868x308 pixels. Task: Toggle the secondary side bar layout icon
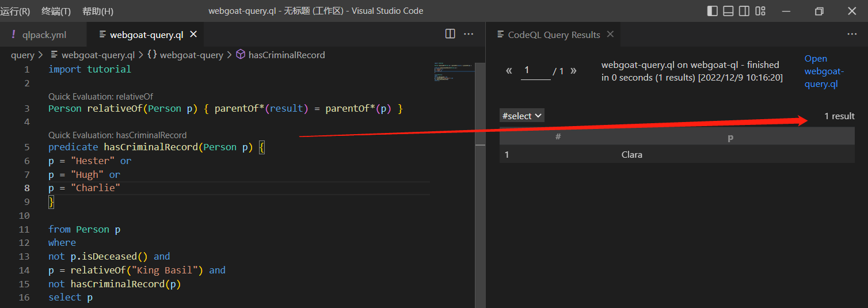click(x=744, y=11)
